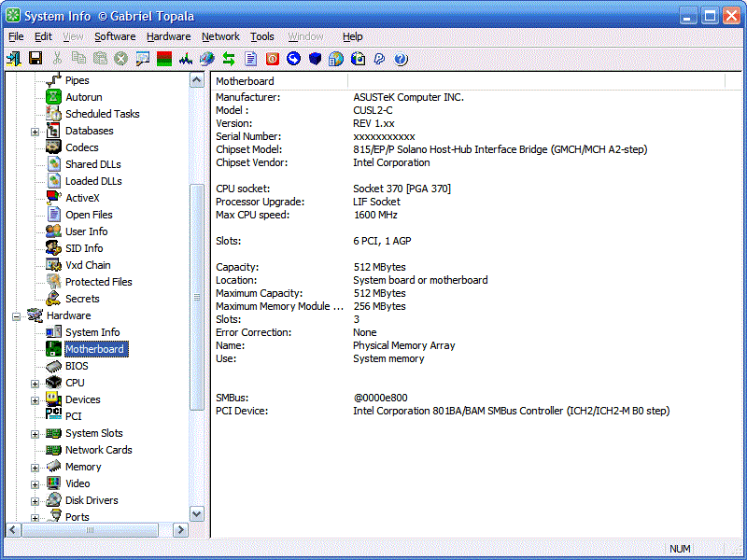Select BIOS in the hardware tree
The width and height of the screenshot is (747, 560).
click(77, 366)
